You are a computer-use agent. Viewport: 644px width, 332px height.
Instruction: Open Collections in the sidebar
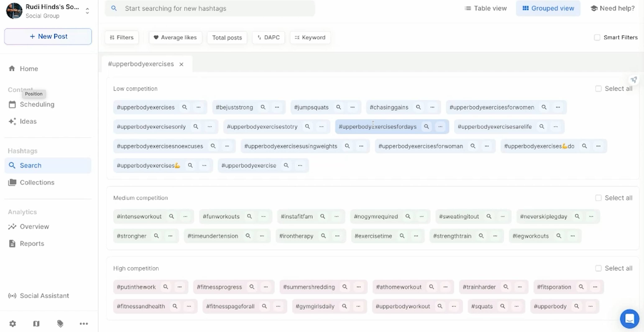coord(37,182)
